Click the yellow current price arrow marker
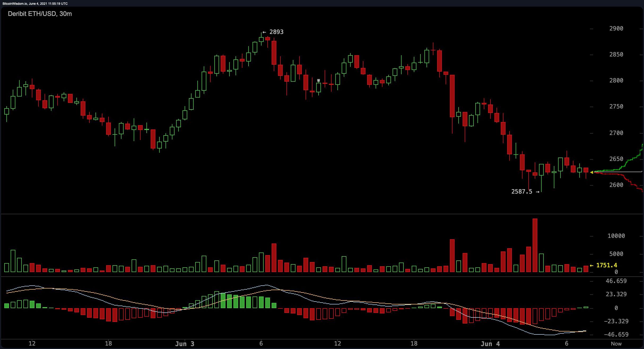This screenshot has width=644, height=349. pyautogui.click(x=591, y=172)
